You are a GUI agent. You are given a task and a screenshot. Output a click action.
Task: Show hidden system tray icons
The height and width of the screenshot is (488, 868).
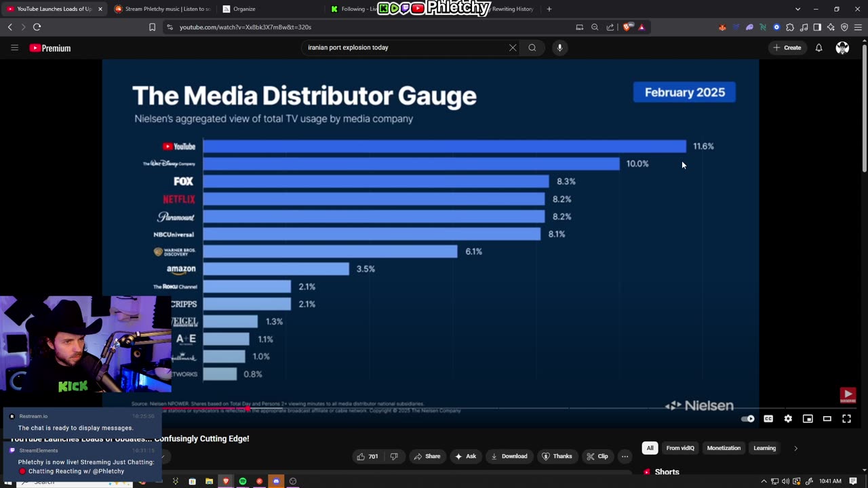[764, 481]
